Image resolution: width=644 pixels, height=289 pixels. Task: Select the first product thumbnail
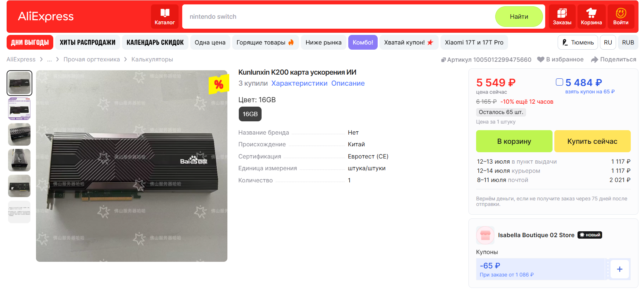[x=19, y=83]
